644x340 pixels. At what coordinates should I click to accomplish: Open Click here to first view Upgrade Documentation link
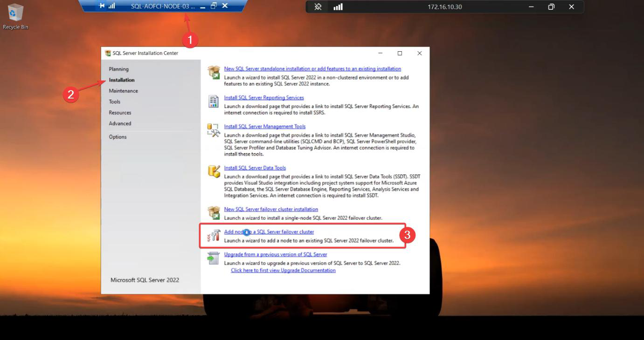point(283,271)
